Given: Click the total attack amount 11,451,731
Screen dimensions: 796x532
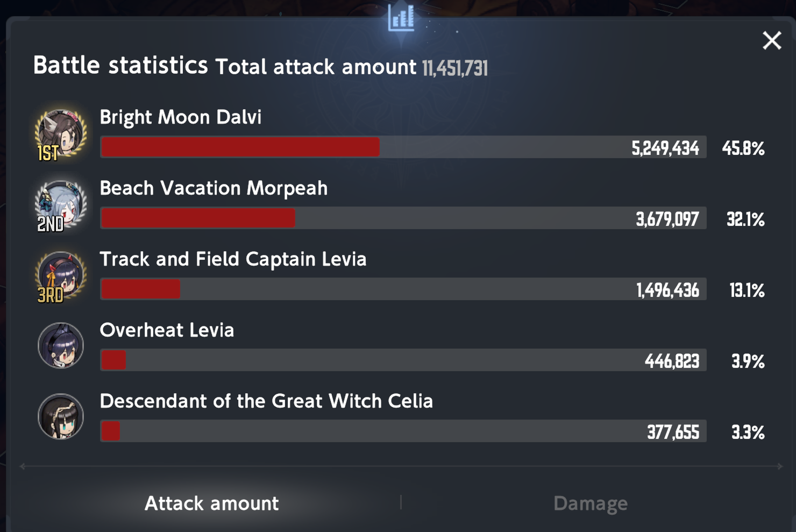Looking at the screenshot, I should (455, 68).
